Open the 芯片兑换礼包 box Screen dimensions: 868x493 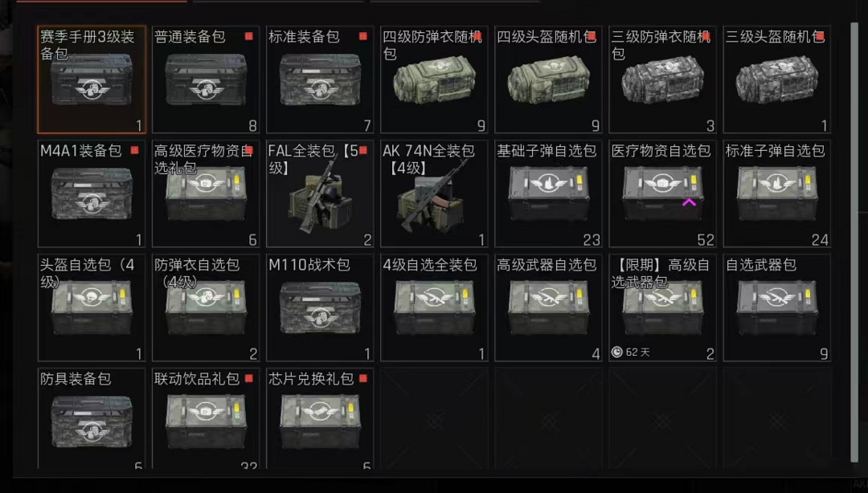click(320, 418)
